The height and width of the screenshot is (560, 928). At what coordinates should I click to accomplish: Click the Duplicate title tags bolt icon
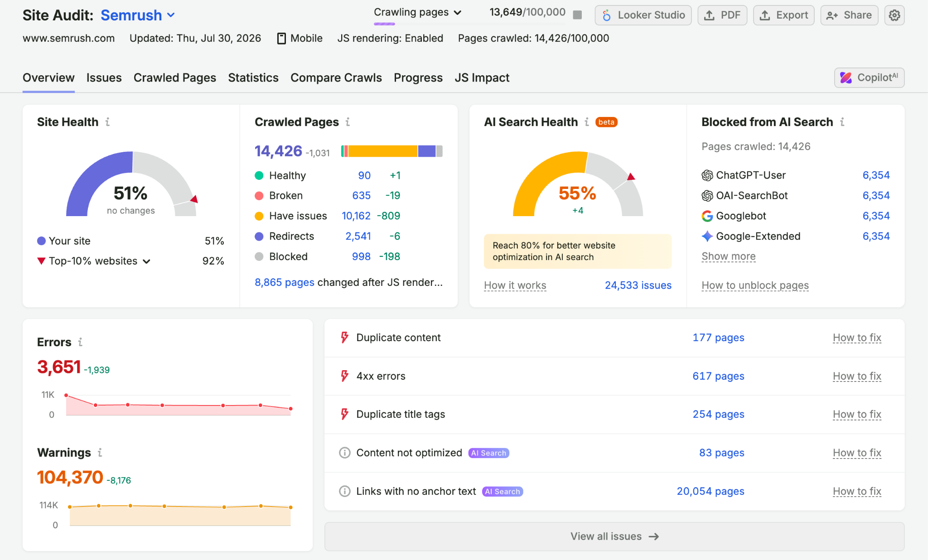pos(345,414)
